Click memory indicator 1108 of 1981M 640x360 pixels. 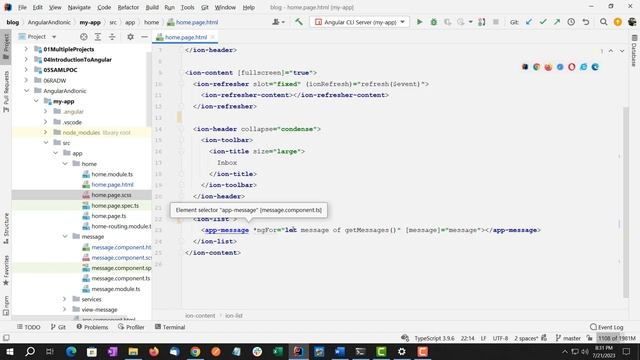click(x=617, y=338)
